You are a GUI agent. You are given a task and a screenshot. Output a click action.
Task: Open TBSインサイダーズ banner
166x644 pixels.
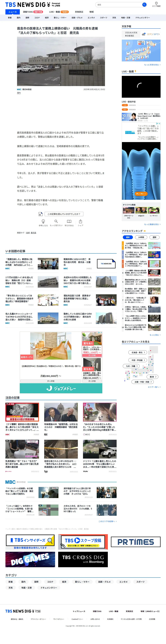coord(30,542)
